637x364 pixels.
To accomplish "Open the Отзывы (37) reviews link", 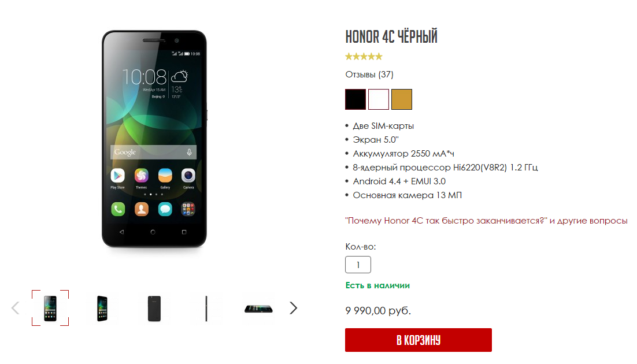I will [x=369, y=75].
